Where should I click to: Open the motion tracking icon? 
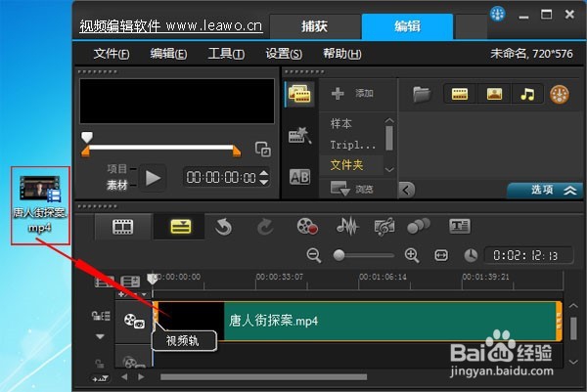tap(418, 226)
